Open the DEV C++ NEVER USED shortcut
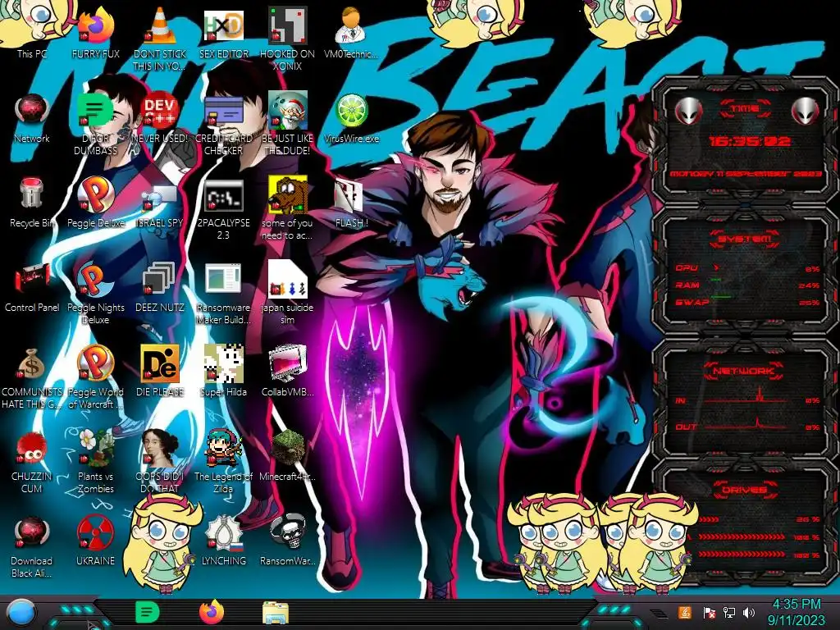This screenshot has height=630, width=840. (x=160, y=118)
